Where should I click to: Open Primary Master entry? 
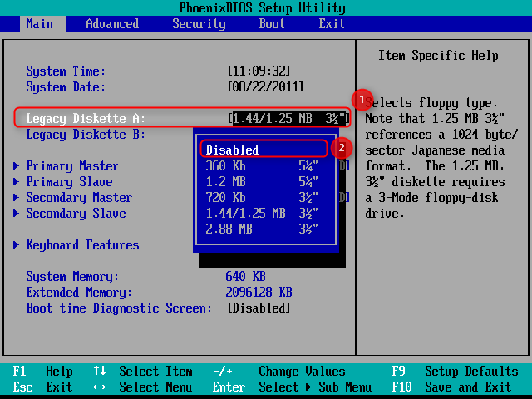72,166
